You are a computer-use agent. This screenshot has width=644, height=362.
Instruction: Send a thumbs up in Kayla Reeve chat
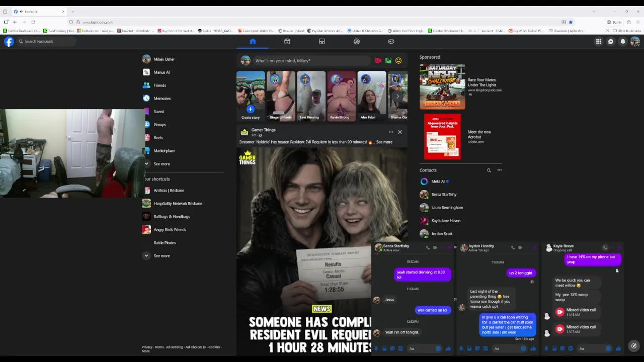618,348
